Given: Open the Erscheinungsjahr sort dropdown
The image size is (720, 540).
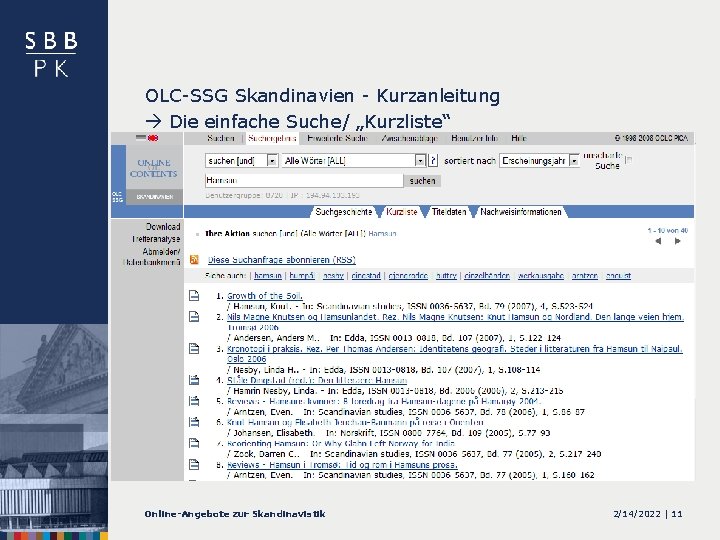Looking at the screenshot, I should tap(574, 161).
